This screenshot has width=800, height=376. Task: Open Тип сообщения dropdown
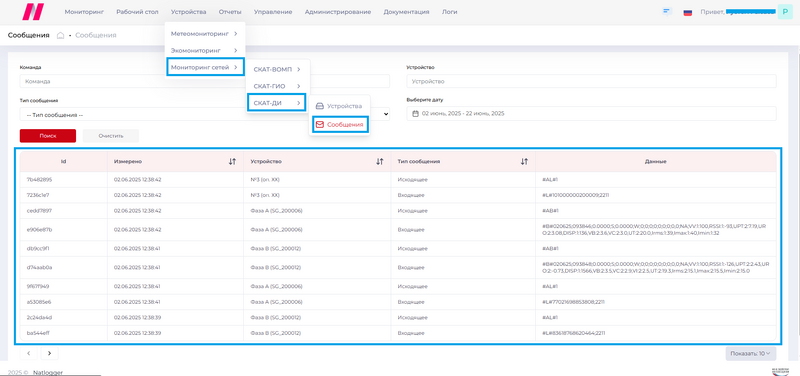(205, 115)
